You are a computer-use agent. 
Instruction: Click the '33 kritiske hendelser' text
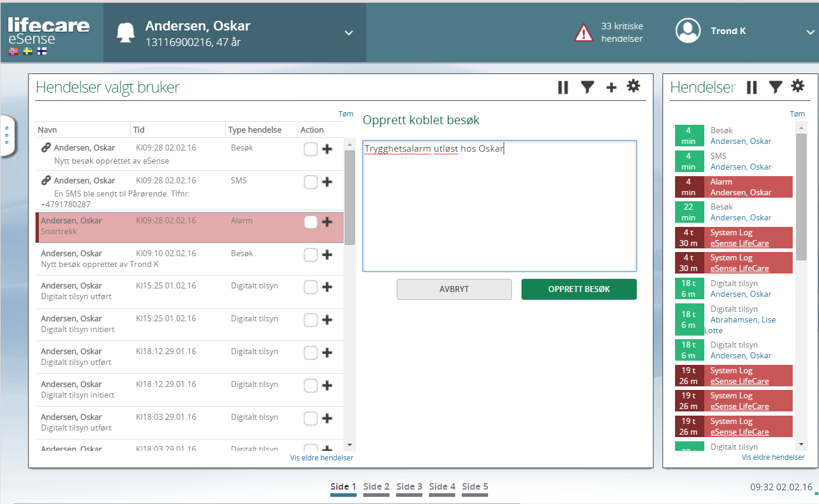622,33
